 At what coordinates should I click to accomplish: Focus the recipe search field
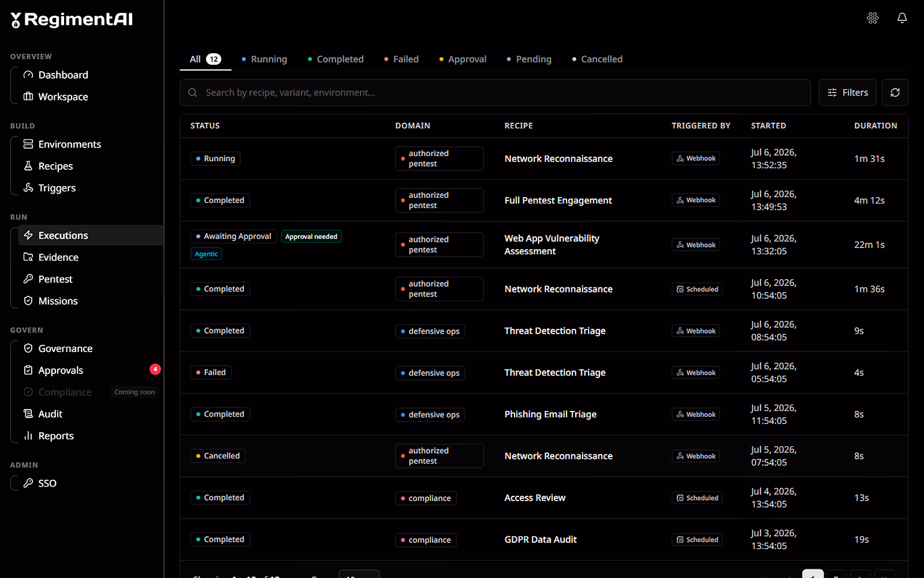click(x=495, y=92)
